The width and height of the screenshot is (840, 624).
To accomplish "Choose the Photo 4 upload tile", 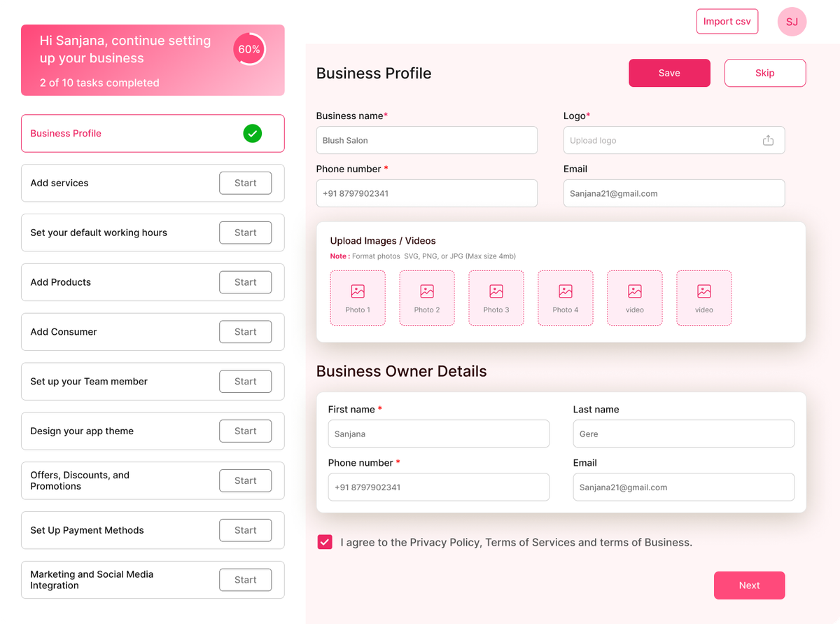I will click(x=566, y=298).
